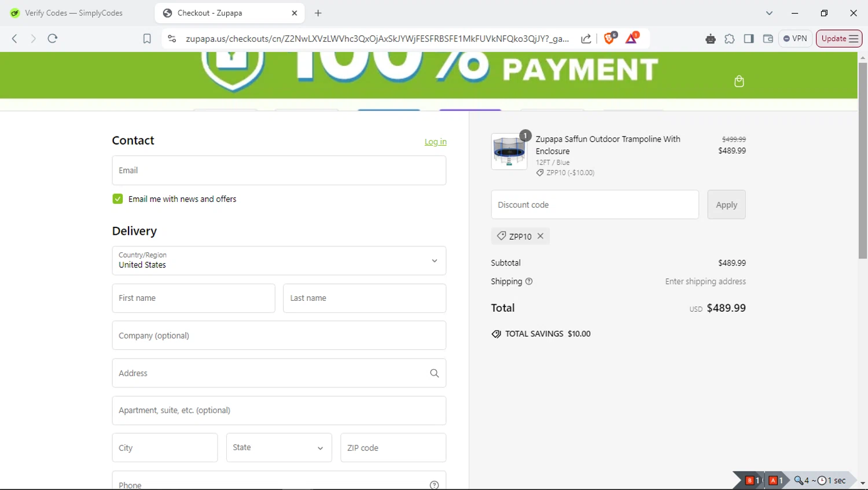
Task: Remove the ZPP10 discount code
Action: point(540,236)
